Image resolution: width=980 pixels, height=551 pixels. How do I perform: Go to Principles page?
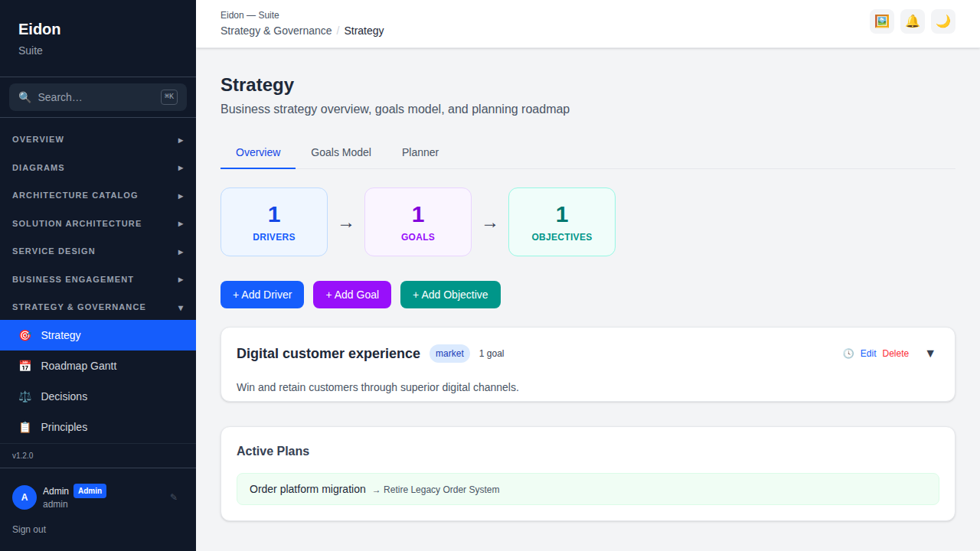(x=98, y=427)
